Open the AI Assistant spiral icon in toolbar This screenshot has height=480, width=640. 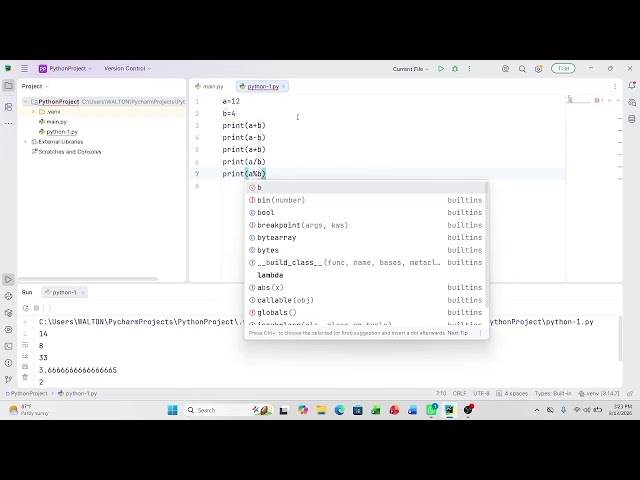pyautogui.click(x=505, y=69)
